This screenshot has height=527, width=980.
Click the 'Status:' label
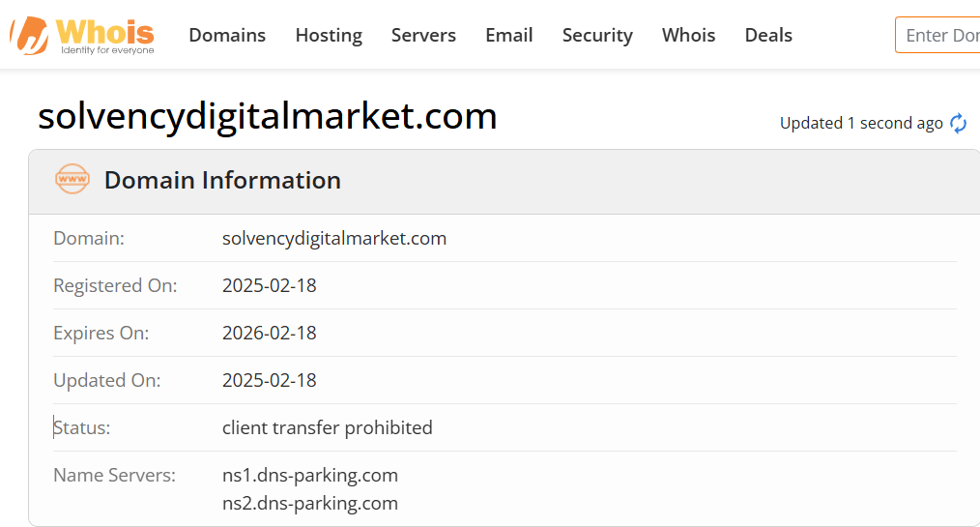coord(82,427)
